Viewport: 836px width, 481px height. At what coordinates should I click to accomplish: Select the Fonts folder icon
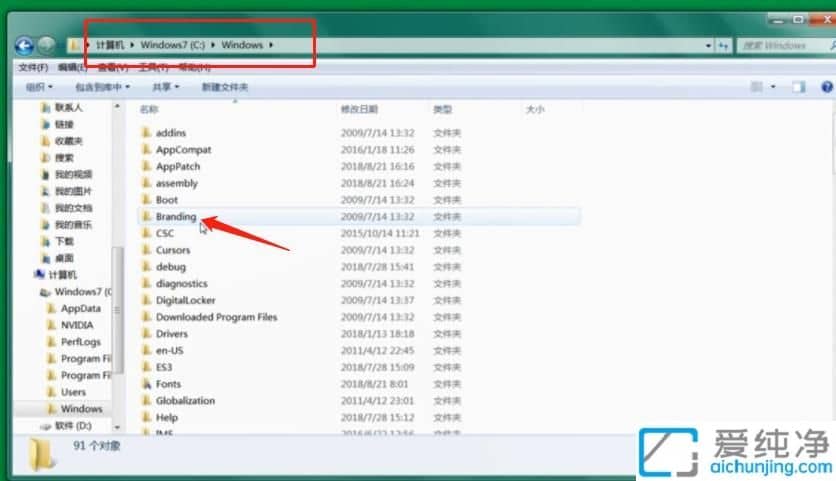tap(147, 383)
